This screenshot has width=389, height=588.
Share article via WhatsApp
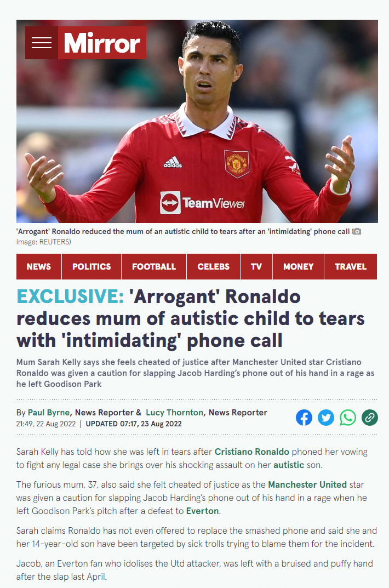pos(348,418)
